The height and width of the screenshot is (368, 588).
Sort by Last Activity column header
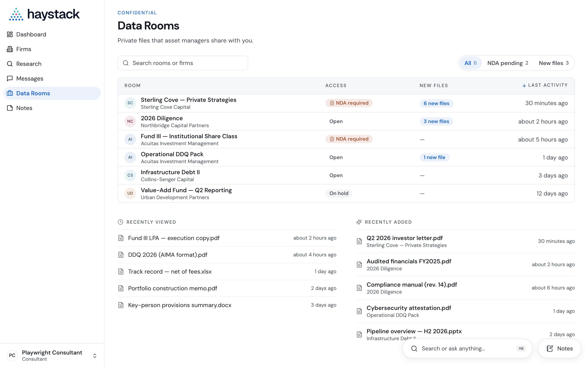[x=545, y=85]
